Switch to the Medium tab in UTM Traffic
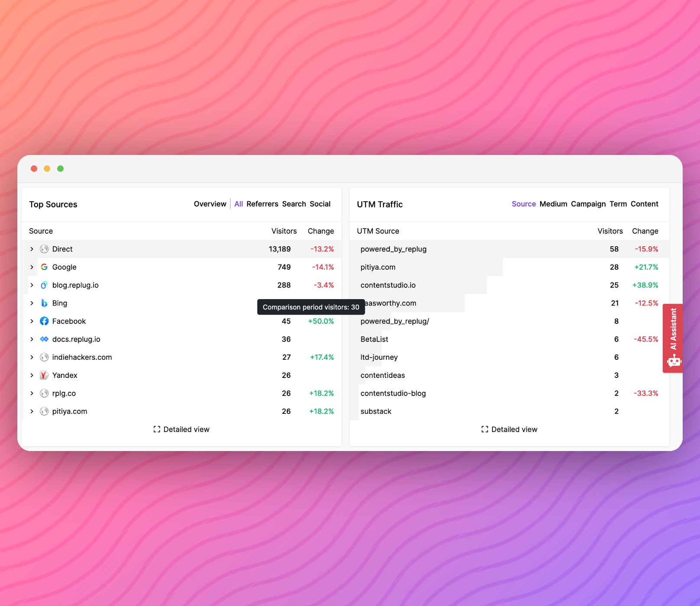 [553, 204]
